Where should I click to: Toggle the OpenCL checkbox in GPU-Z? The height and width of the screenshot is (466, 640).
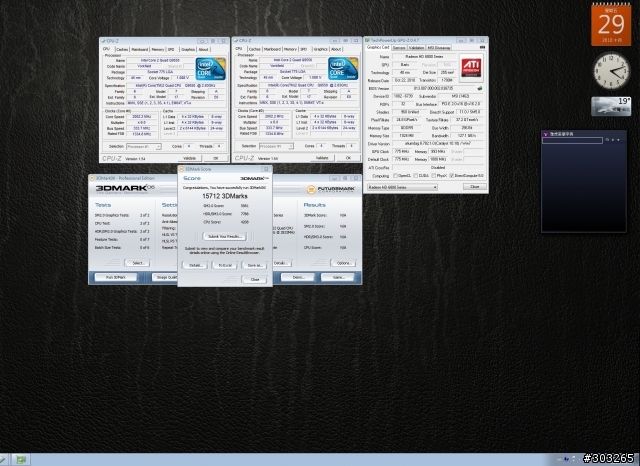[395, 175]
